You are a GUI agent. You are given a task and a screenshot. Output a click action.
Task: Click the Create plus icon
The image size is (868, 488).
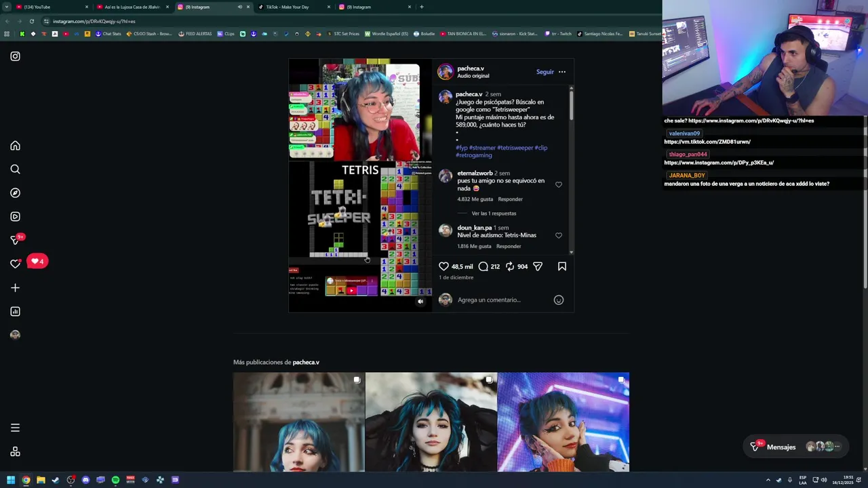(x=15, y=288)
